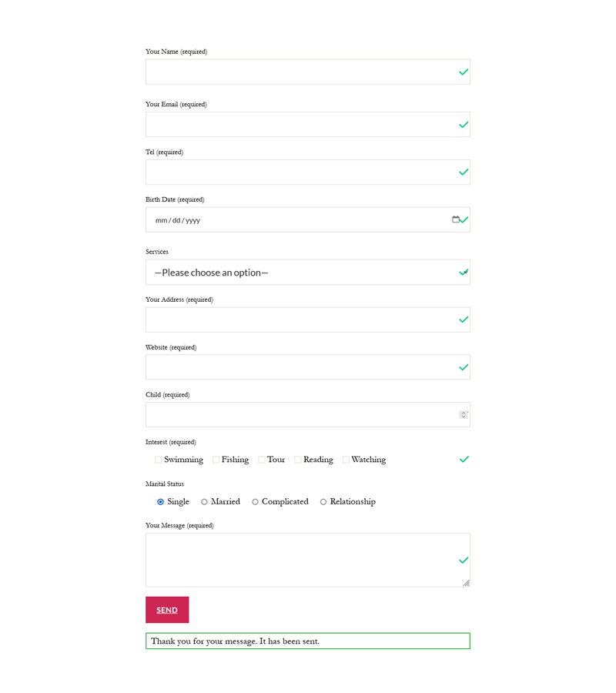
Task: Click the checkmark icon on the Website field
Action: (464, 367)
